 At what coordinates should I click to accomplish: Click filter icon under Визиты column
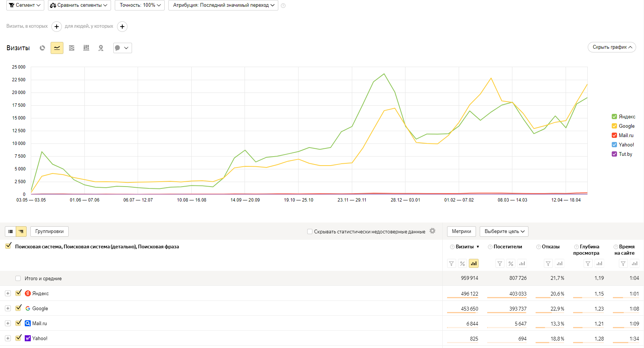tap(452, 264)
